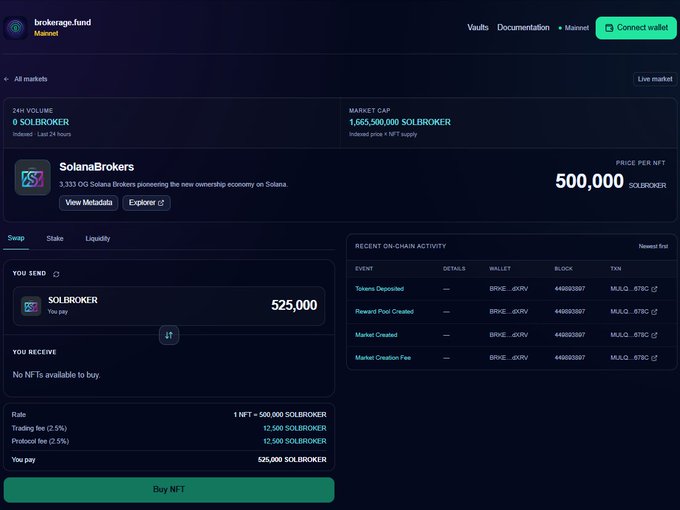Click the brokerage.fund logo icon
Image resolution: width=680 pixels, height=510 pixels.
(x=16, y=28)
